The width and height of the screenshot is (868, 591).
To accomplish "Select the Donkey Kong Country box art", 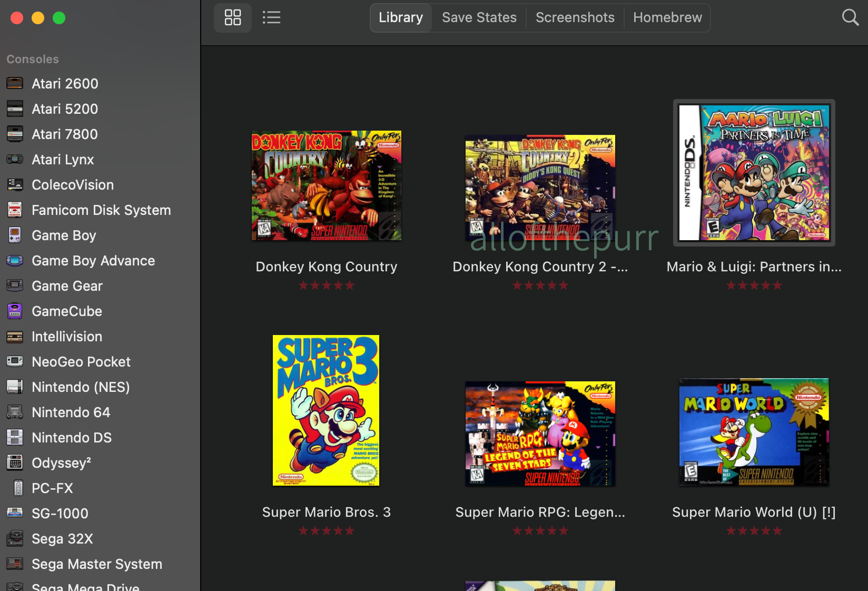I will [327, 185].
